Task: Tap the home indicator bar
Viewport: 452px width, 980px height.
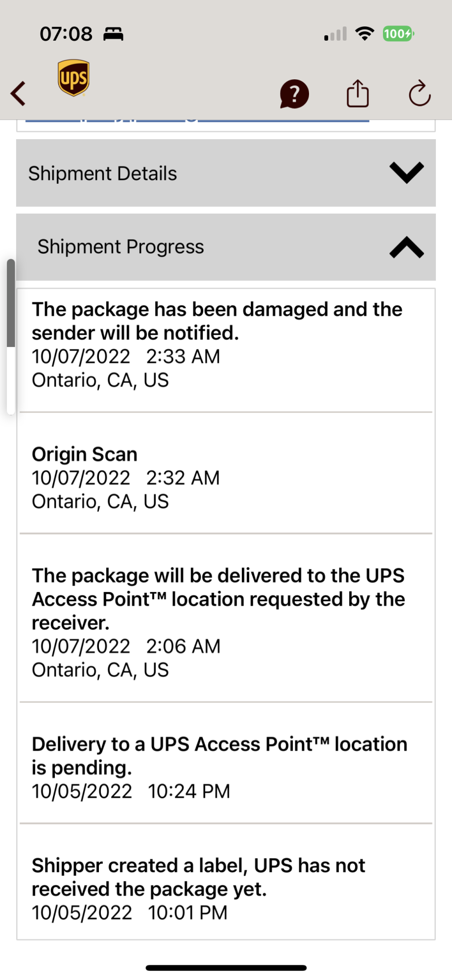Action: pos(226,968)
